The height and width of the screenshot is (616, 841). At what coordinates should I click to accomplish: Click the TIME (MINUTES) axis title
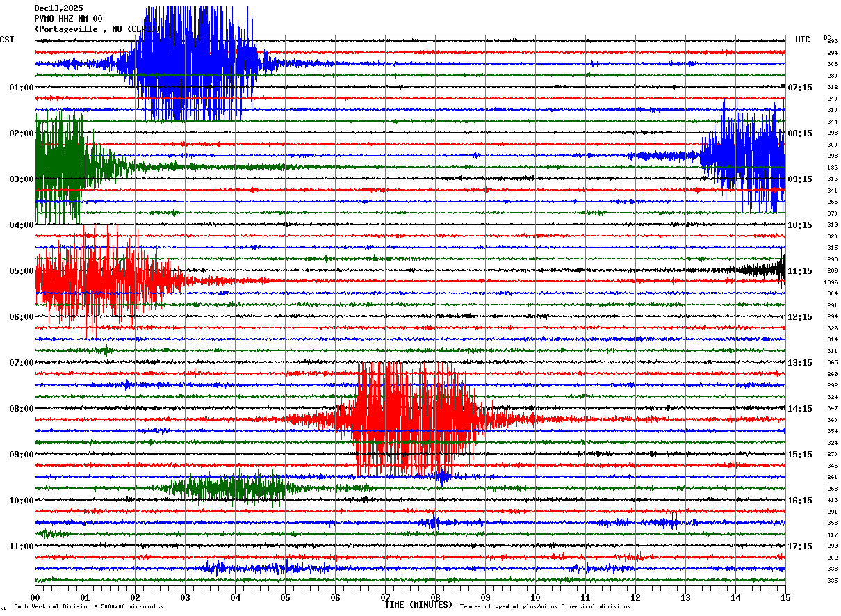tap(418, 605)
